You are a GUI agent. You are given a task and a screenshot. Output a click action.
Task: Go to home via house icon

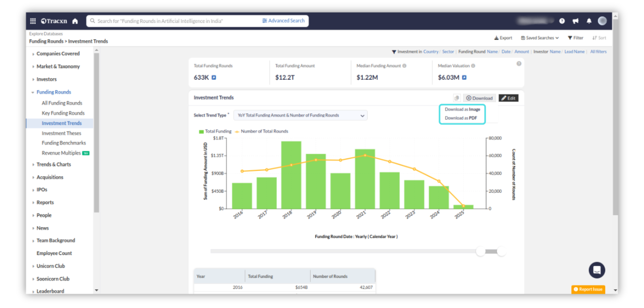[x=75, y=21]
